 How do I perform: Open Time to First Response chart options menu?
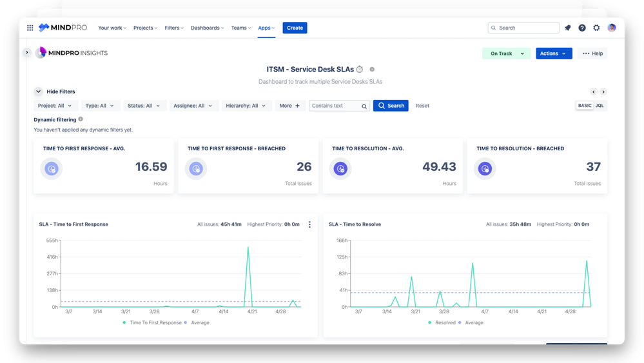pos(309,224)
